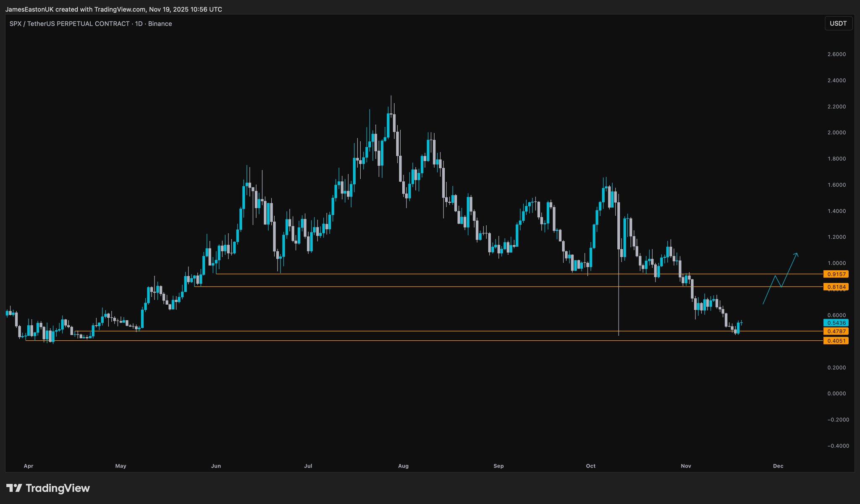Select the 0.9157 orange price label
Viewport: 860px width, 504px height.
coord(836,274)
